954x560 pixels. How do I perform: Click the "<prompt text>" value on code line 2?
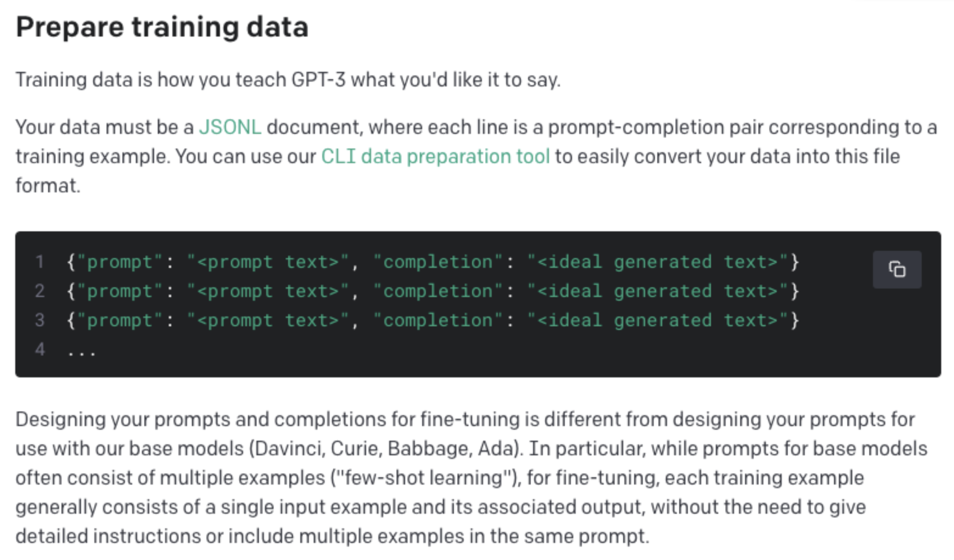point(268,291)
